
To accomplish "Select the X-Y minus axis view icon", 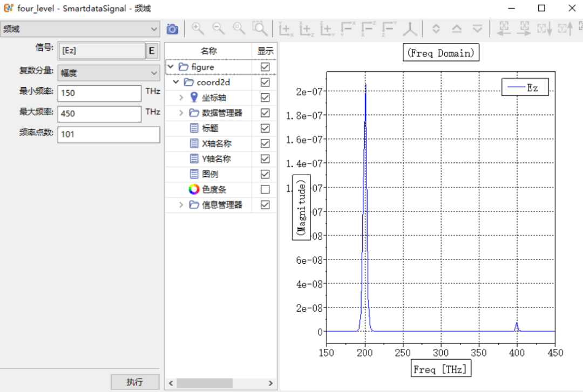I will tap(348, 29).
